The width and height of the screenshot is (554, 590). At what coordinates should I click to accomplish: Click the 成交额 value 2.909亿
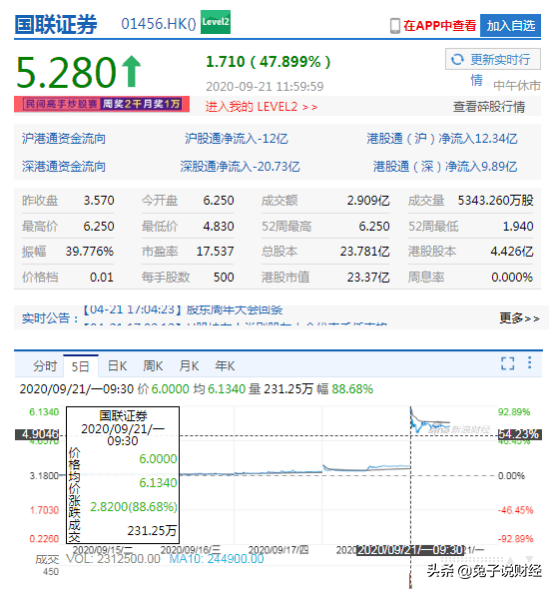coord(368,201)
